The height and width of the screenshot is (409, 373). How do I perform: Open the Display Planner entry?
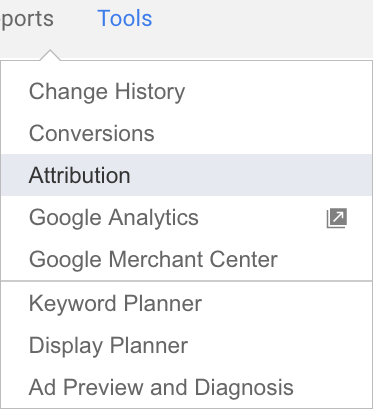(187, 345)
